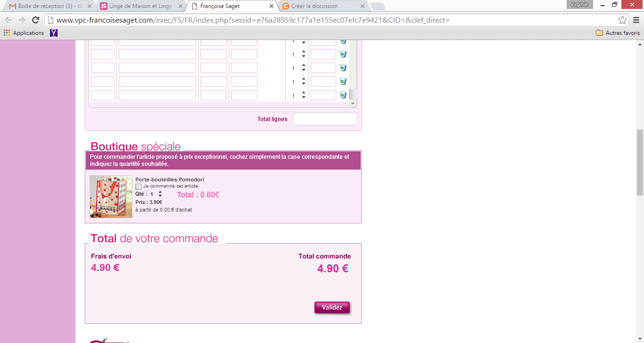Open the Applications shortcut in bookmarks bar
Image resolution: width=644 pixels, height=343 pixels.
[24, 33]
